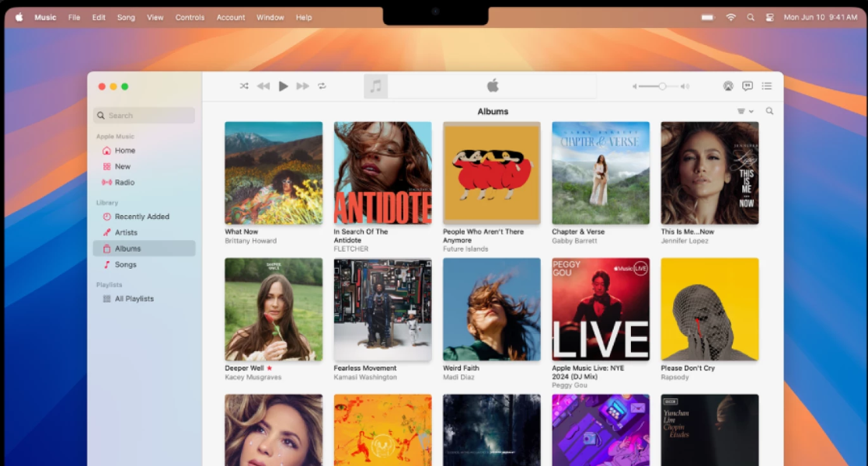Open Spotlight search in the menu bar
868x466 pixels.
click(751, 17)
